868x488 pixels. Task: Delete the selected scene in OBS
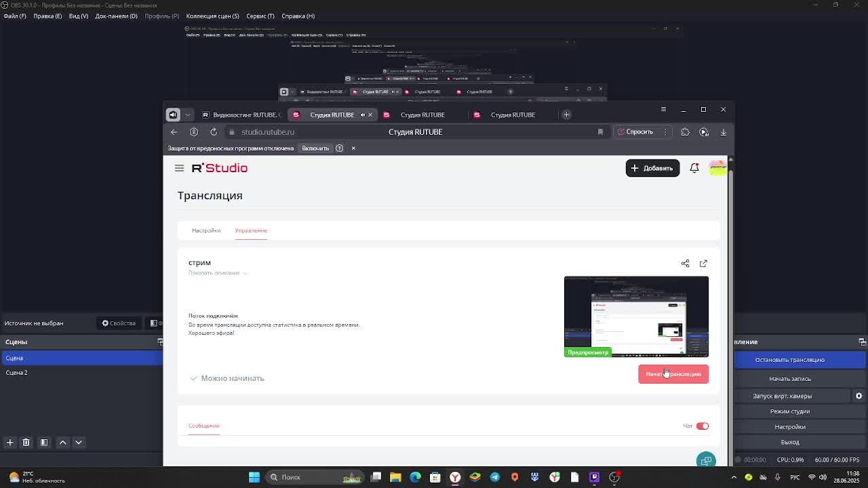(x=26, y=443)
